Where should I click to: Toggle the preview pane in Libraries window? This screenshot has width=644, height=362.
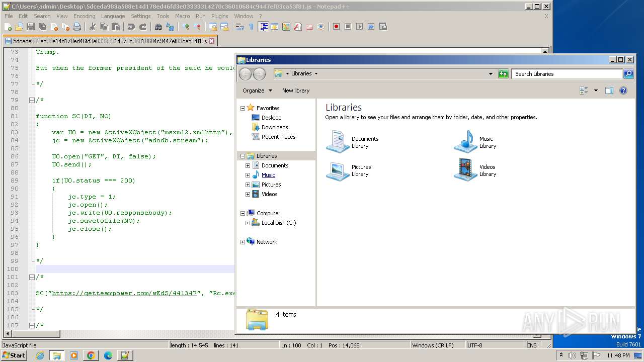coord(609,90)
